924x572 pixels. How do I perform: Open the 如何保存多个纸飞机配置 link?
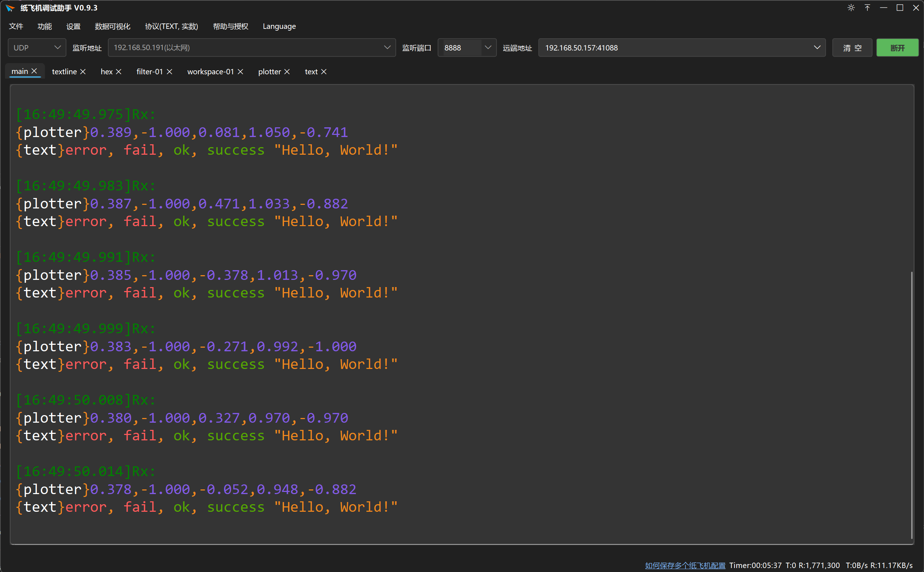685,565
